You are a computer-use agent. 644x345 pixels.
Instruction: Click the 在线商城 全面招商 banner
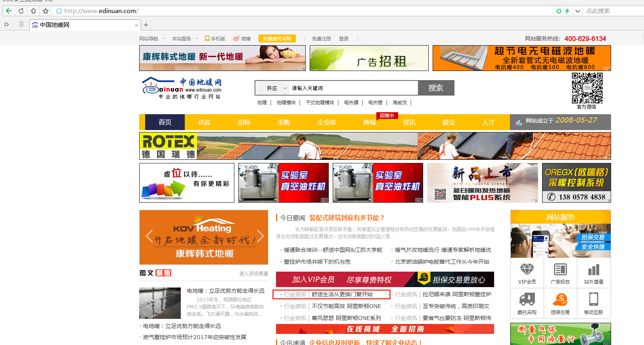[x=385, y=329]
